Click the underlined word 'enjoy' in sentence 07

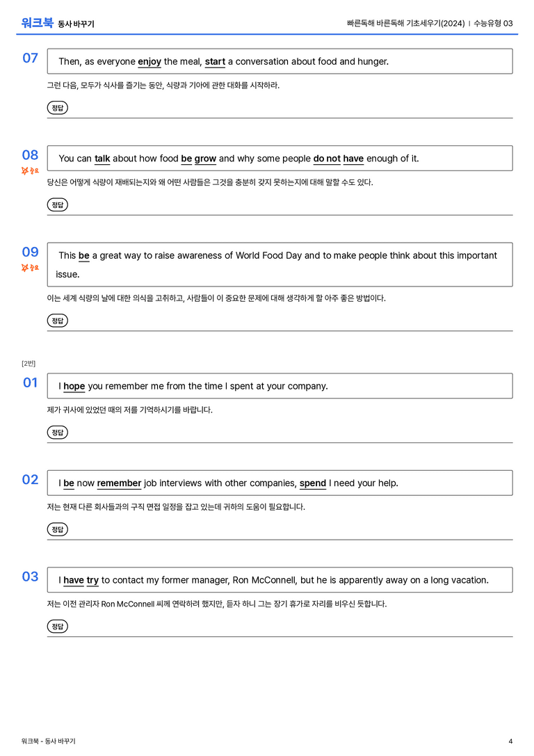(149, 62)
